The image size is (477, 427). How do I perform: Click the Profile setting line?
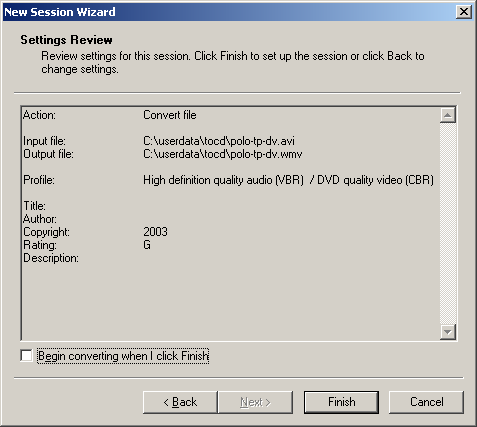tap(228, 180)
